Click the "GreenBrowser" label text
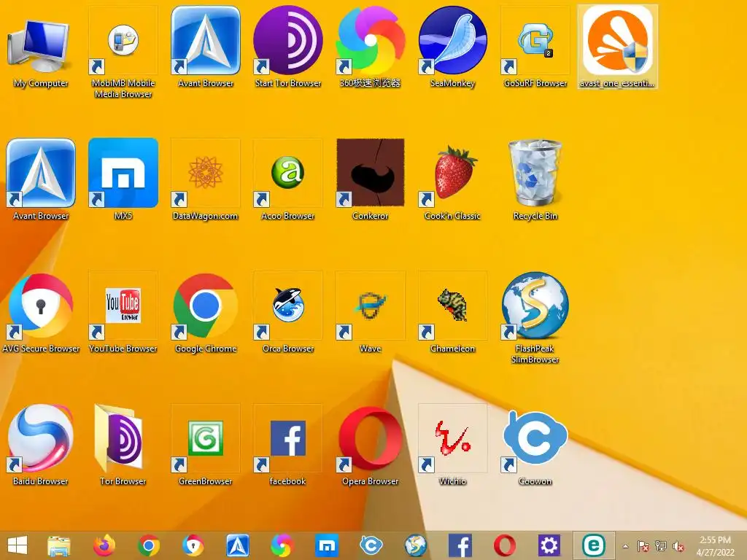The height and width of the screenshot is (560, 747). click(205, 481)
